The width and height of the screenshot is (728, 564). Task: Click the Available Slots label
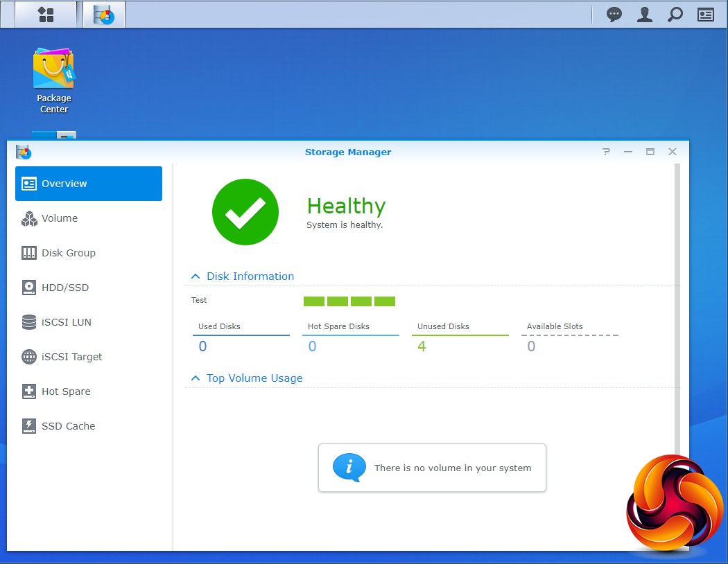pyautogui.click(x=555, y=326)
